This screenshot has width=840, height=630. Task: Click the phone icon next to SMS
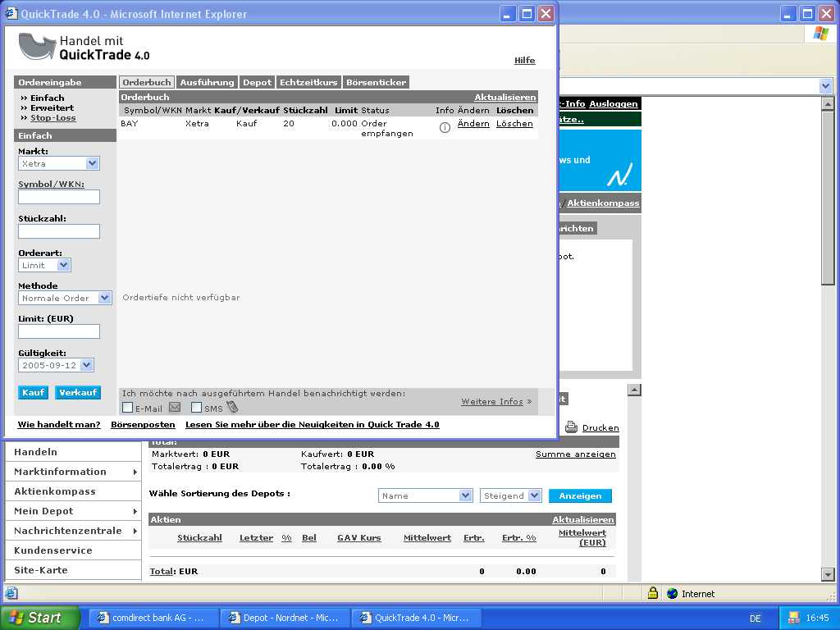[x=232, y=407]
